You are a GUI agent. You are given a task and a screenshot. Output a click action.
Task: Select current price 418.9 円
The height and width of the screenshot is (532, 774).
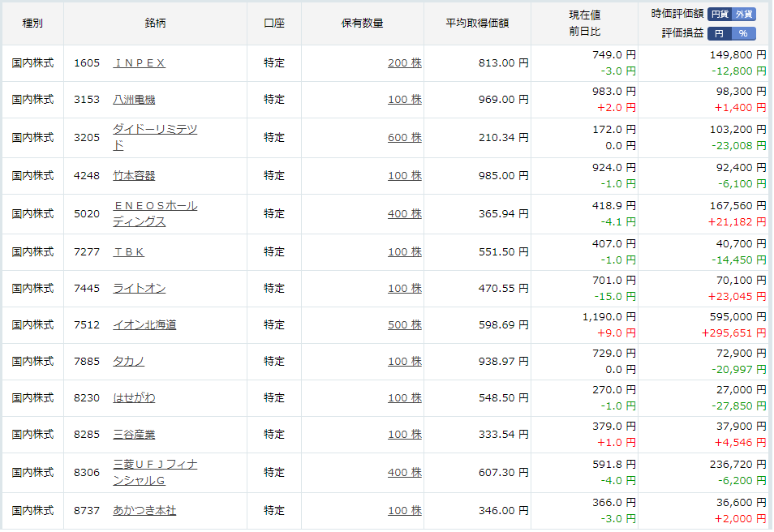[x=614, y=206]
